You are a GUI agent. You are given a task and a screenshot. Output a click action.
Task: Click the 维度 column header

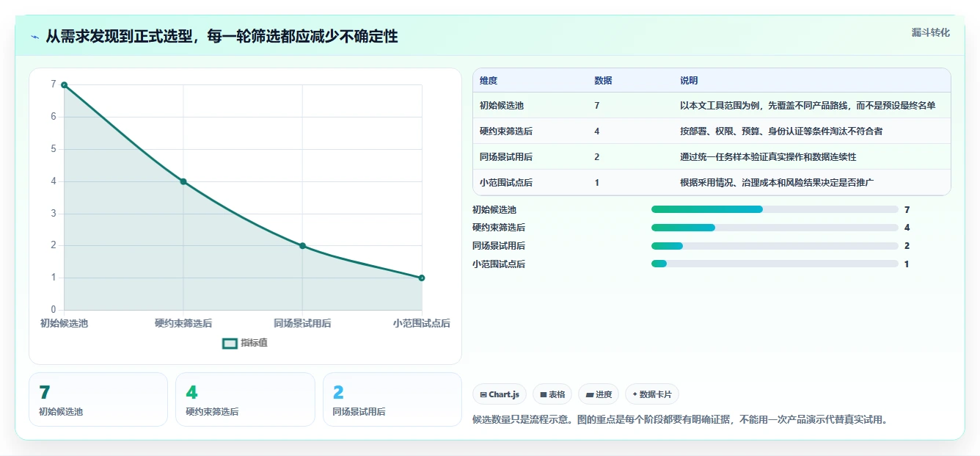489,81
